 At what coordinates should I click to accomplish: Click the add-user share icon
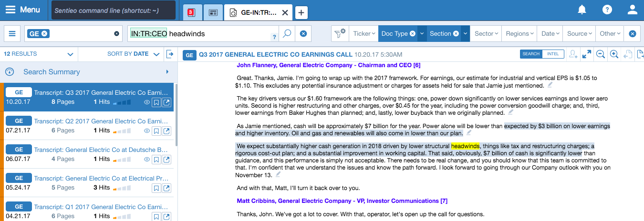573,54
